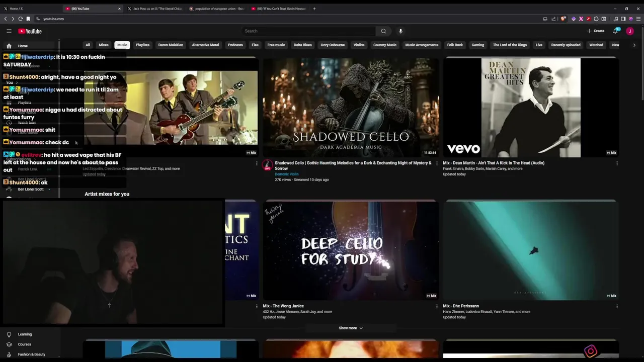Click the search magnifier button
644x362 pixels.
tap(383, 31)
